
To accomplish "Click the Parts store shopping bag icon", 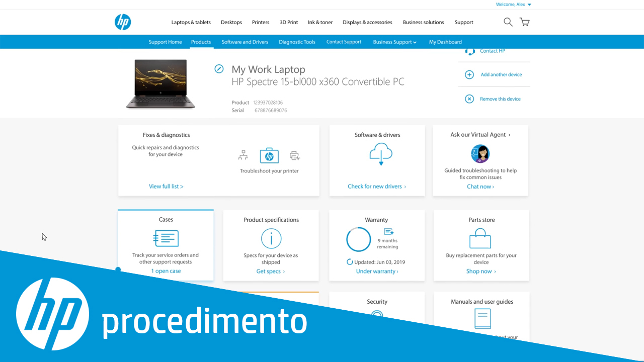I will pos(480,238).
